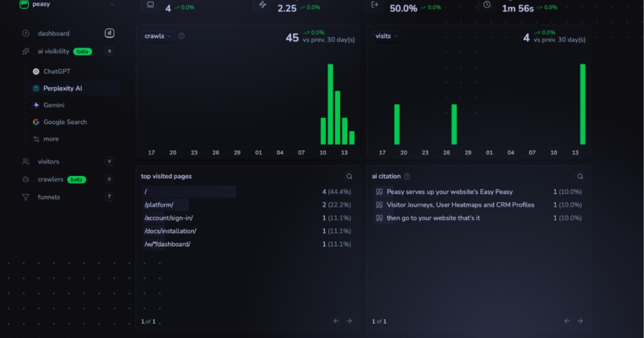
Task: Click the crawlers robot icon
Action: click(25, 179)
